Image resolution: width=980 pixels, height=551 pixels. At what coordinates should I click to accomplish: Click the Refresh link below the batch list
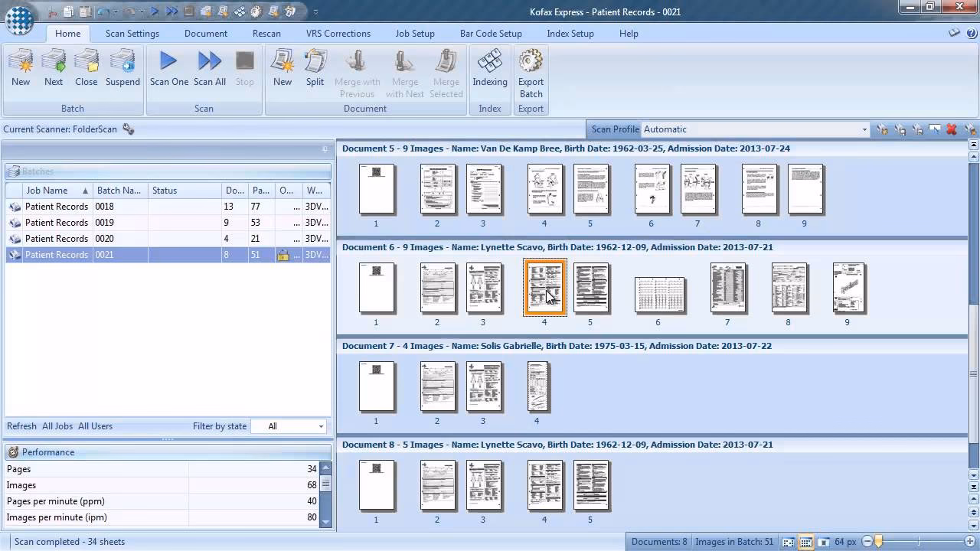point(21,426)
